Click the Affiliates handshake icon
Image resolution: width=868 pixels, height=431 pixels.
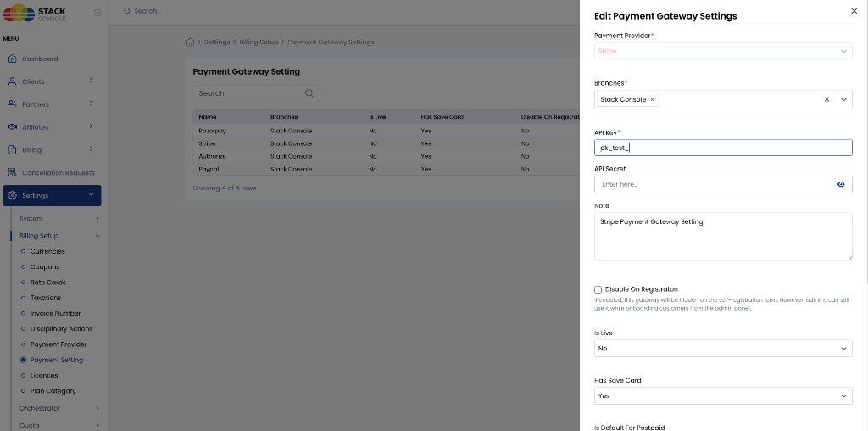12,127
